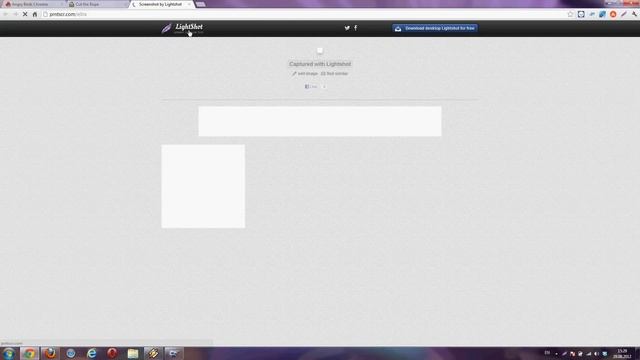
Task: Click the volume icon in system tray
Action: [x=597, y=354]
